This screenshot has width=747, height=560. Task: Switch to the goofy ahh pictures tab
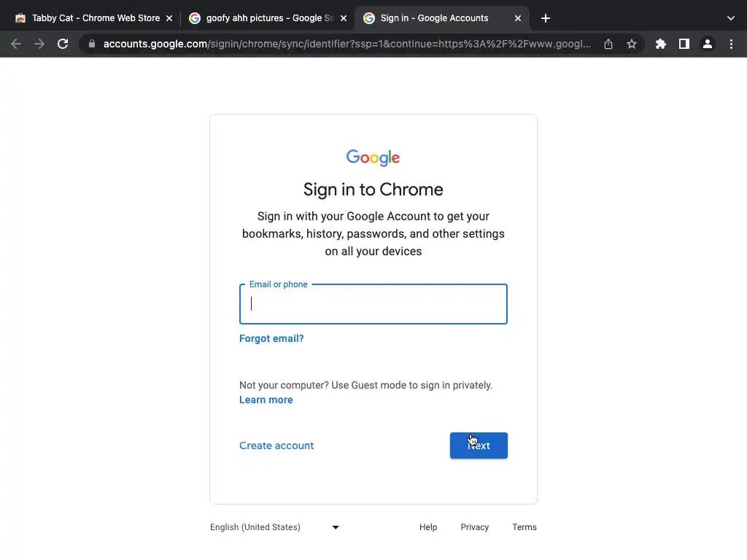263,18
